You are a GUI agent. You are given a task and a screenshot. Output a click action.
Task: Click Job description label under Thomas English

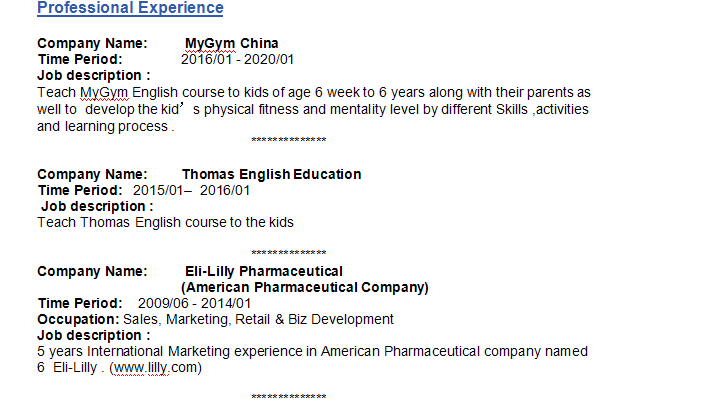click(97, 207)
